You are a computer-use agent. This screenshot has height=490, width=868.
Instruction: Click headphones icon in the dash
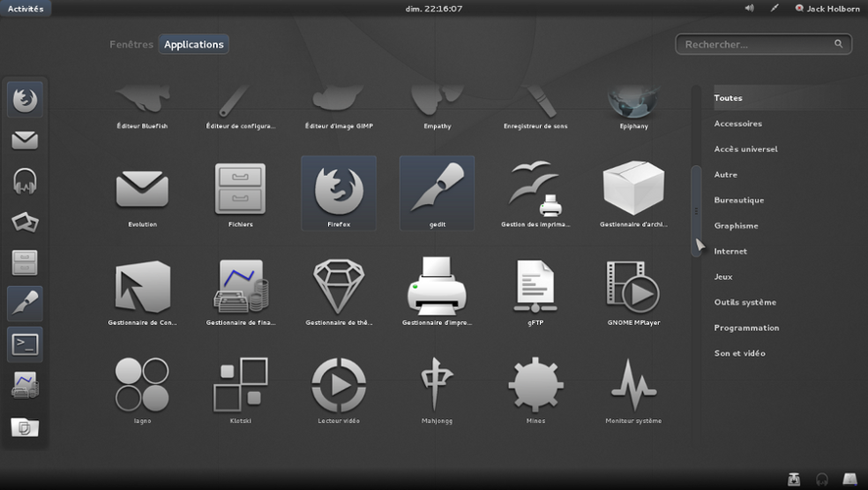[x=25, y=181]
